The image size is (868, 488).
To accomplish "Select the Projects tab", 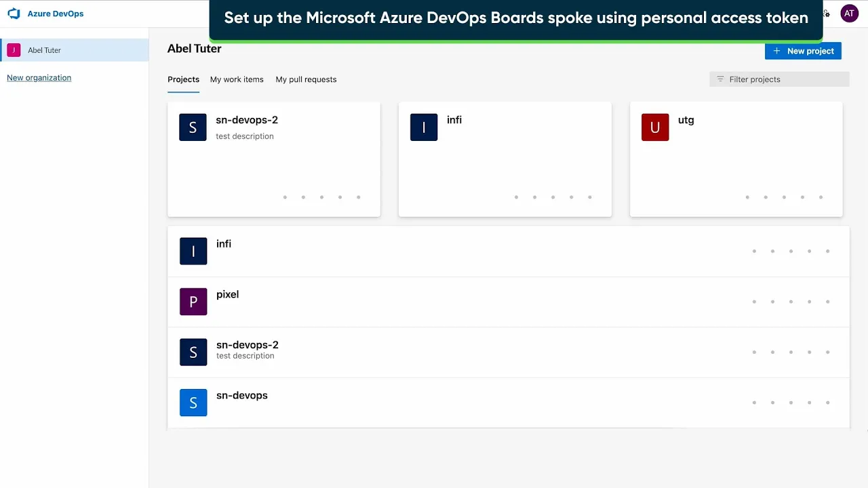I will pyautogui.click(x=183, y=79).
